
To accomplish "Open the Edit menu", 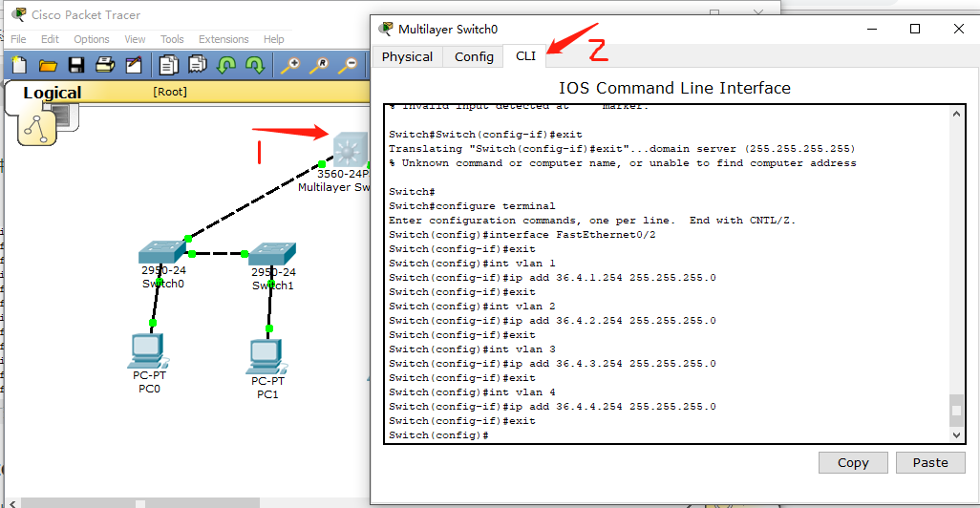I will (50, 39).
